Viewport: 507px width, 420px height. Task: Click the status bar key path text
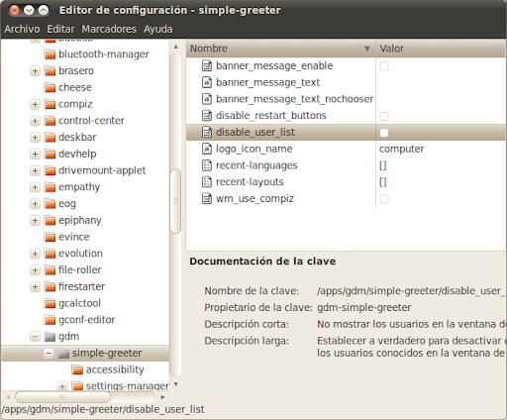coord(103,409)
